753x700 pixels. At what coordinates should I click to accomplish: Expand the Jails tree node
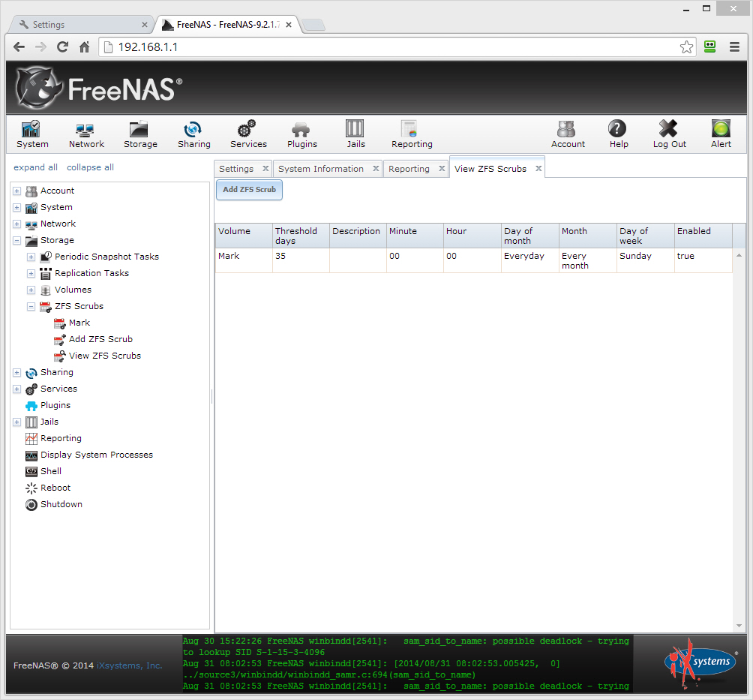16,422
